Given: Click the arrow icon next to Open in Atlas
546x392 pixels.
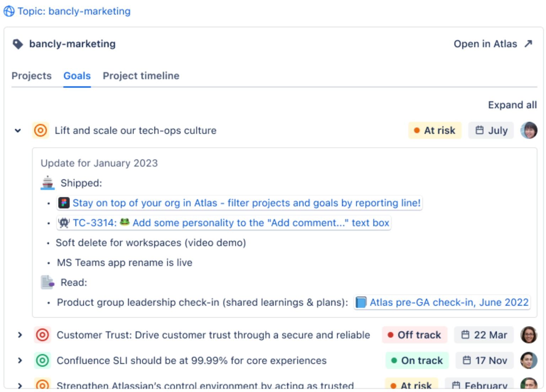Looking at the screenshot, I should pyautogui.click(x=529, y=44).
